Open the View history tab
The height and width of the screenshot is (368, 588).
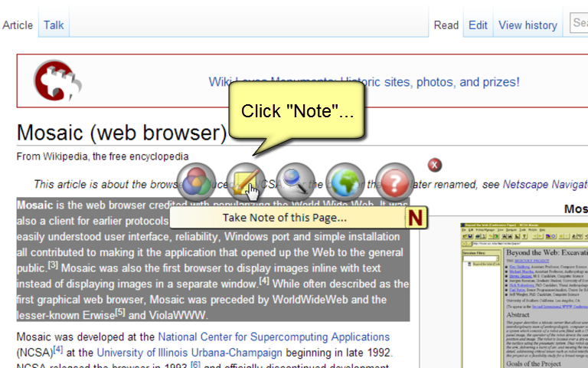(x=528, y=25)
